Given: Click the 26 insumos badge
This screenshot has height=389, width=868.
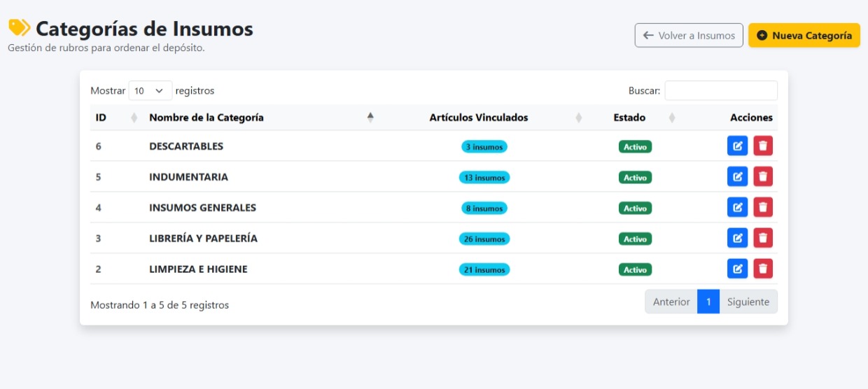Looking at the screenshot, I should point(484,239).
